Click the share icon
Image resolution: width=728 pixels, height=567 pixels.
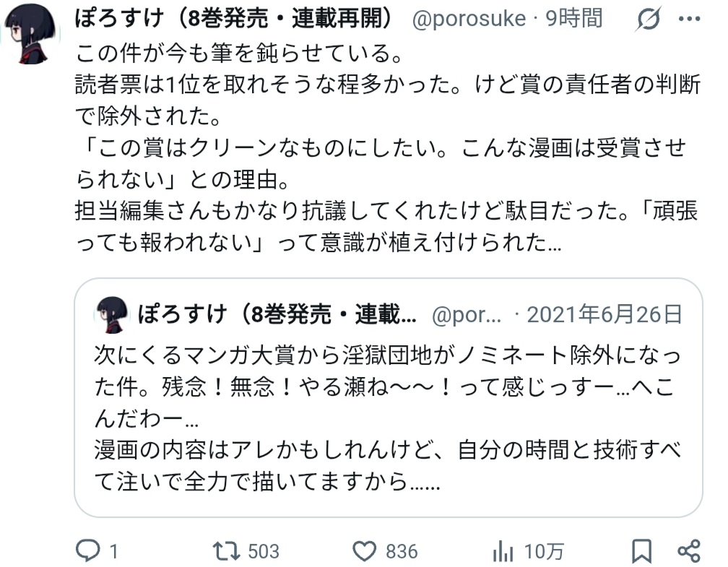(689, 552)
